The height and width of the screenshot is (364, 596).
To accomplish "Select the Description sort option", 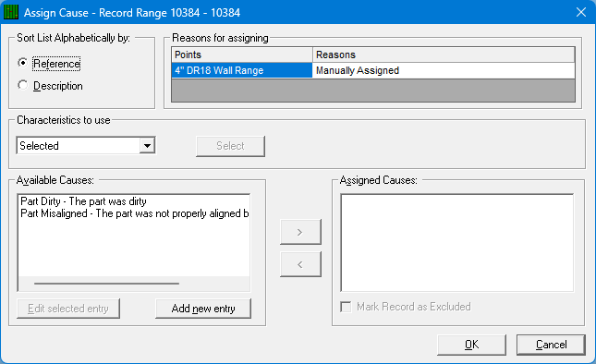I will click(23, 85).
